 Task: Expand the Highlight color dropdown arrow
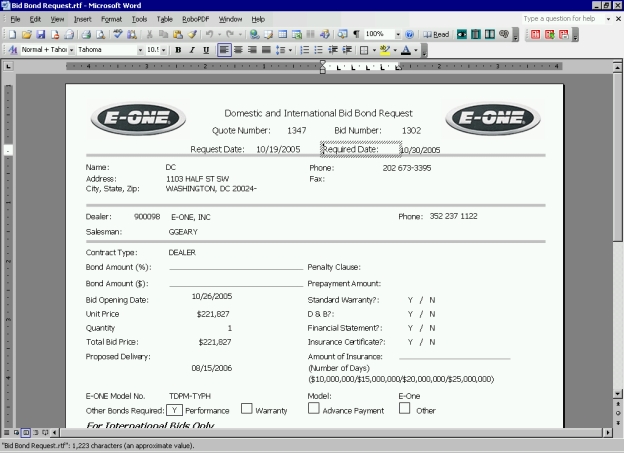[x=395, y=50]
